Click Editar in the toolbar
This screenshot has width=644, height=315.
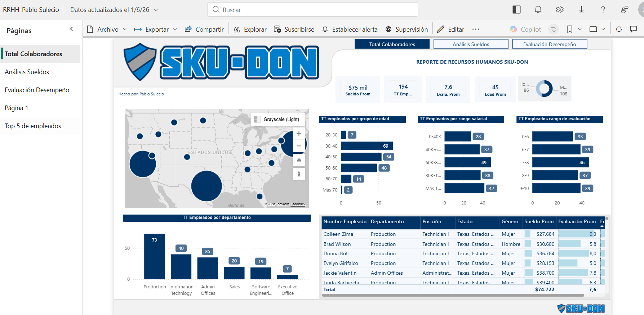pyautogui.click(x=450, y=29)
